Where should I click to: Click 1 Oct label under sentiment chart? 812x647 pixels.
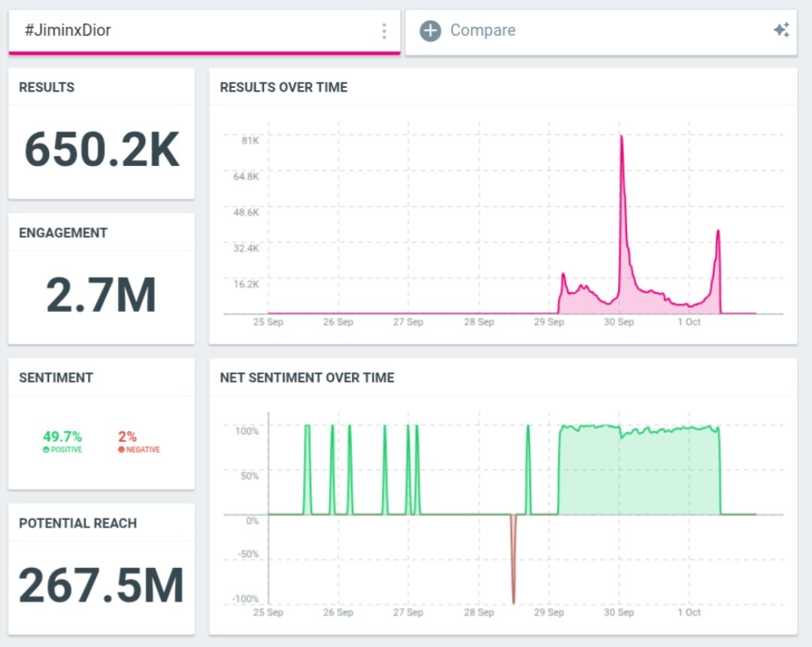click(x=689, y=612)
